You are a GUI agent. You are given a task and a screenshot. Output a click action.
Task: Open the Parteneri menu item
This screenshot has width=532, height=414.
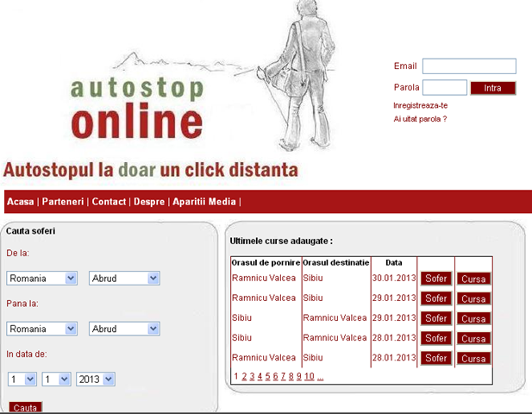(x=63, y=202)
